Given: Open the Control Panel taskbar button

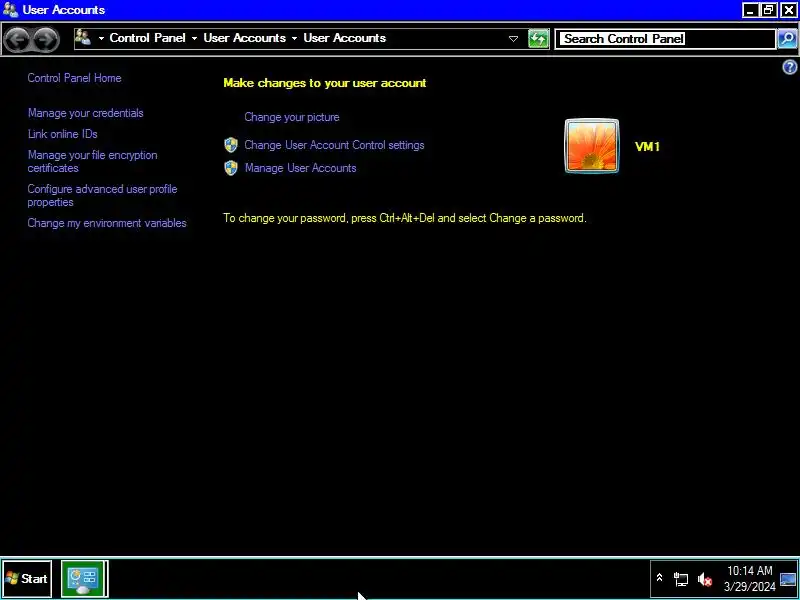Looking at the screenshot, I should [84, 579].
